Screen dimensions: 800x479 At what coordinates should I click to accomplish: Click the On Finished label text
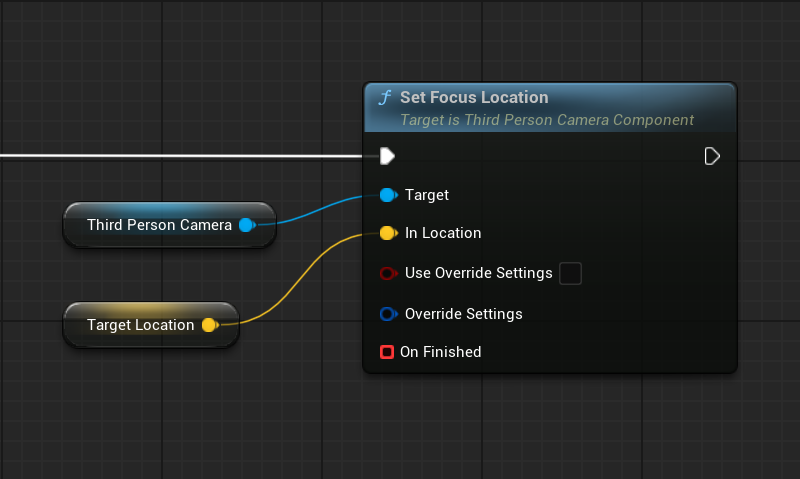pos(440,352)
